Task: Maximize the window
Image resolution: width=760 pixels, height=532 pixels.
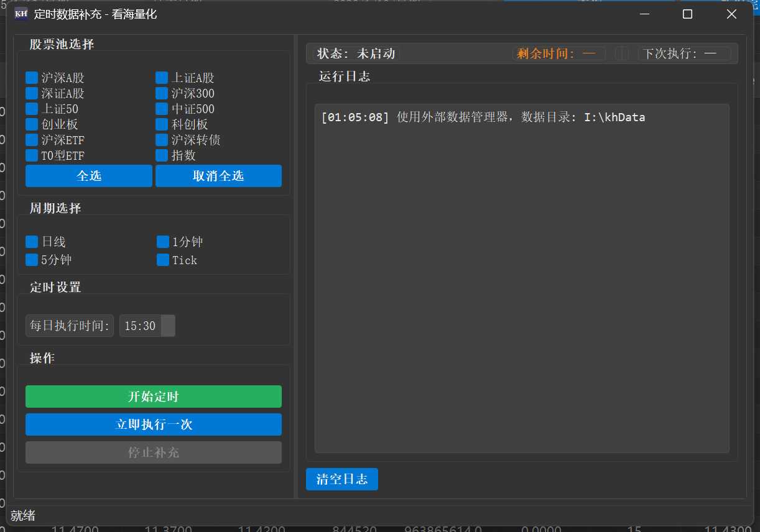Action: click(x=687, y=14)
